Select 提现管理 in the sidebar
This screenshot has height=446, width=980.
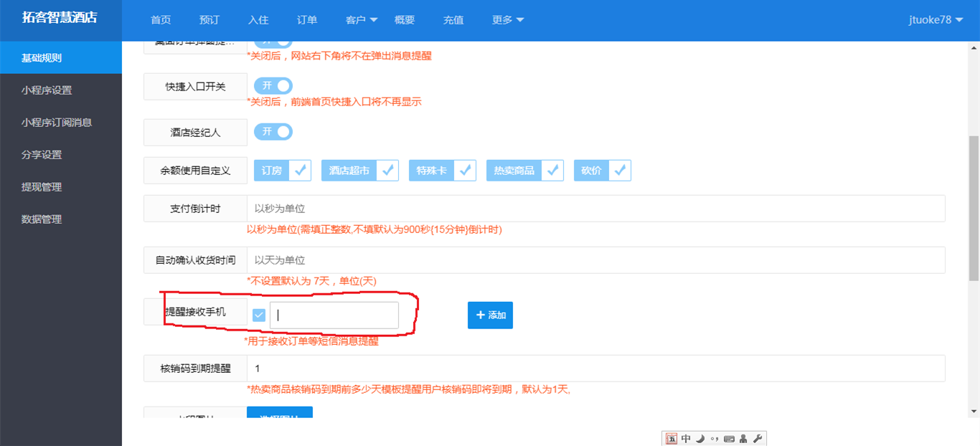coord(61,186)
